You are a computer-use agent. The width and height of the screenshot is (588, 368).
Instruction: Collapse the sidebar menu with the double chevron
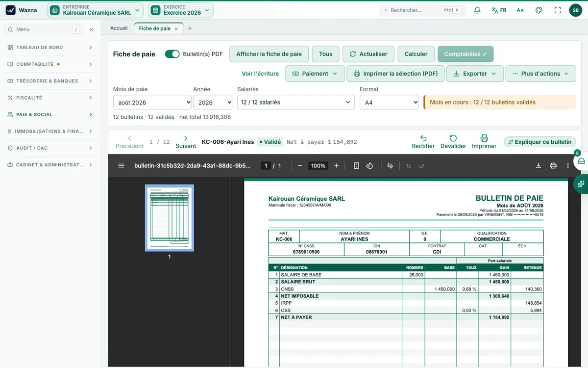(91, 29)
